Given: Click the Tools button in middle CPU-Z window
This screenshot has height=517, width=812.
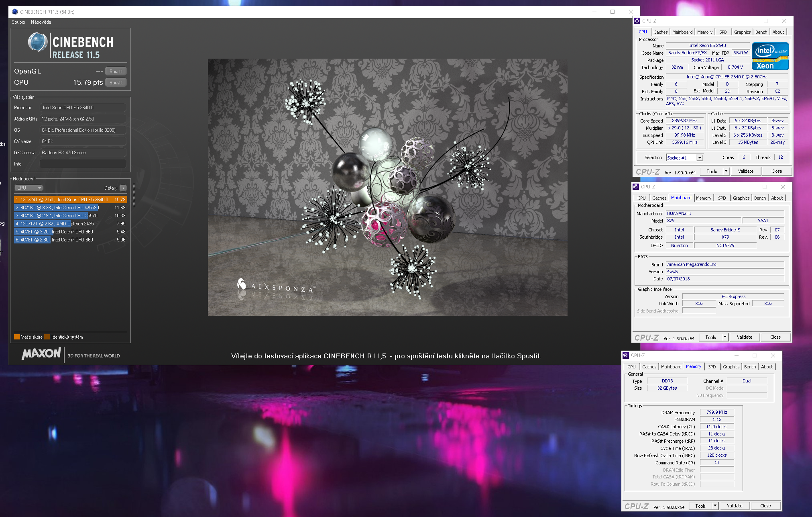Looking at the screenshot, I should point(710,337).
